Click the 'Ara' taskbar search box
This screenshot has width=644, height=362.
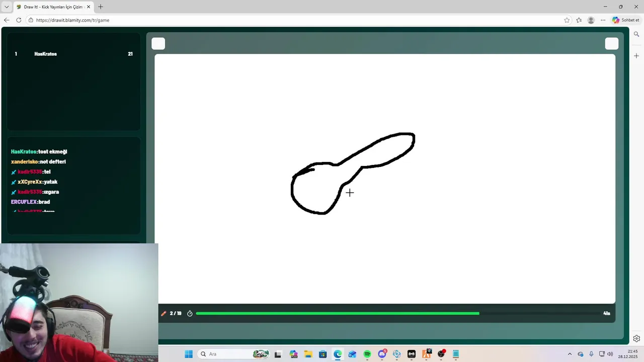point(234,354)
